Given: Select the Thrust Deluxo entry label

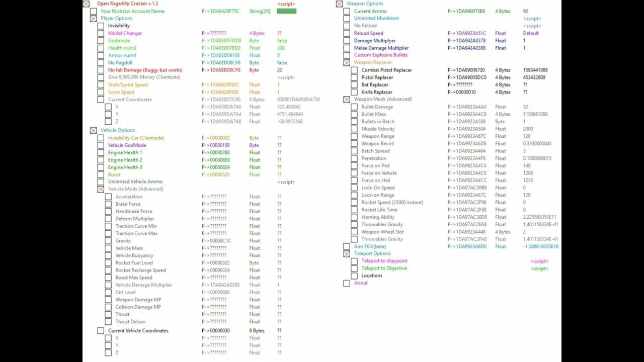Looking at the screenshot, I should [x=130, y=322].
